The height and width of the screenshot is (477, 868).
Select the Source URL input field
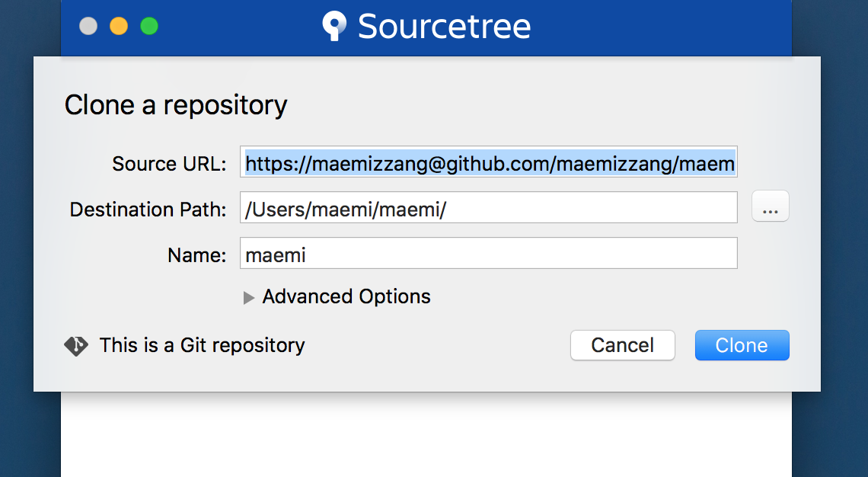coord(488,162)
